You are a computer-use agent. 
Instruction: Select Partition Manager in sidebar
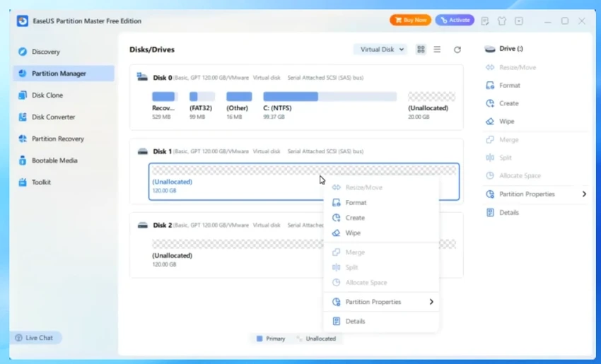click(x=64, y=74)
